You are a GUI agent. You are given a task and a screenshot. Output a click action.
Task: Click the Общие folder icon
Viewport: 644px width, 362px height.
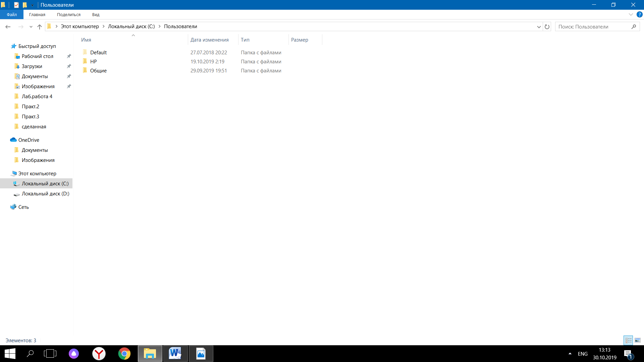coord(85,70)
